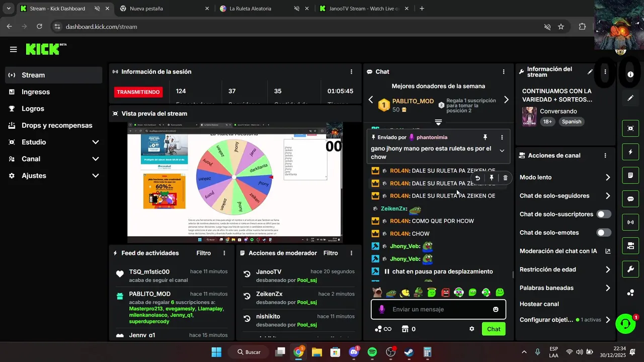Open Filtro in Feed de actividades
The image size is (644, 362).
tap(203, 253)
